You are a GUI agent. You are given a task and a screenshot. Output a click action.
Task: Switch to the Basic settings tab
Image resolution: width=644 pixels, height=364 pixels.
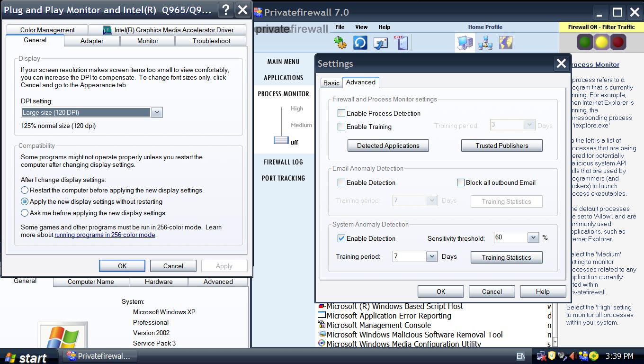(x=331, y=83)
